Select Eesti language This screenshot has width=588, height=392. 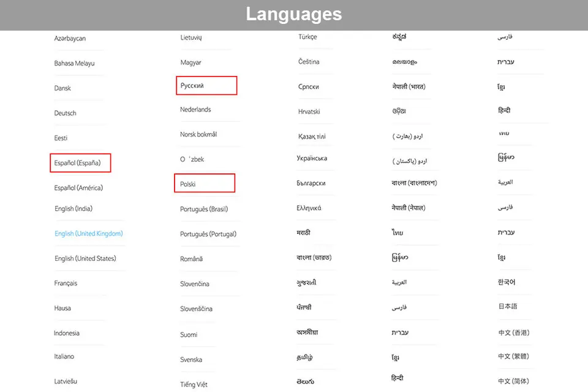tap(61, 138)
